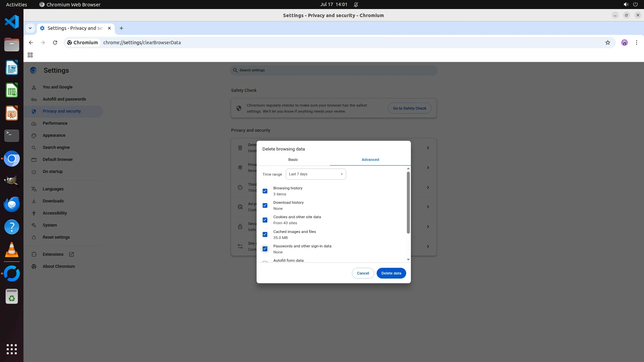Bookmark this page with the star icon
Screen dimensions: 644x362
pos(607,43)
